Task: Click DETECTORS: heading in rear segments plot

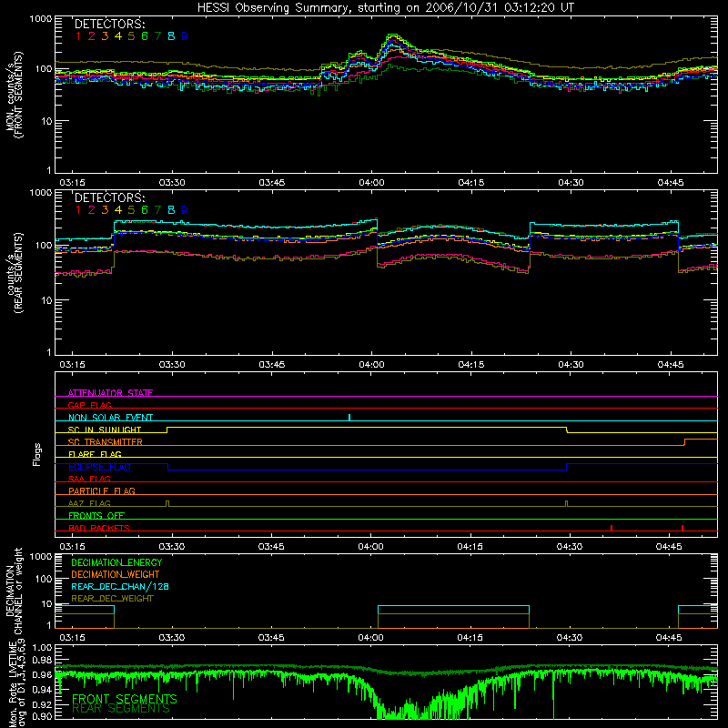Action: pos(109,197)
